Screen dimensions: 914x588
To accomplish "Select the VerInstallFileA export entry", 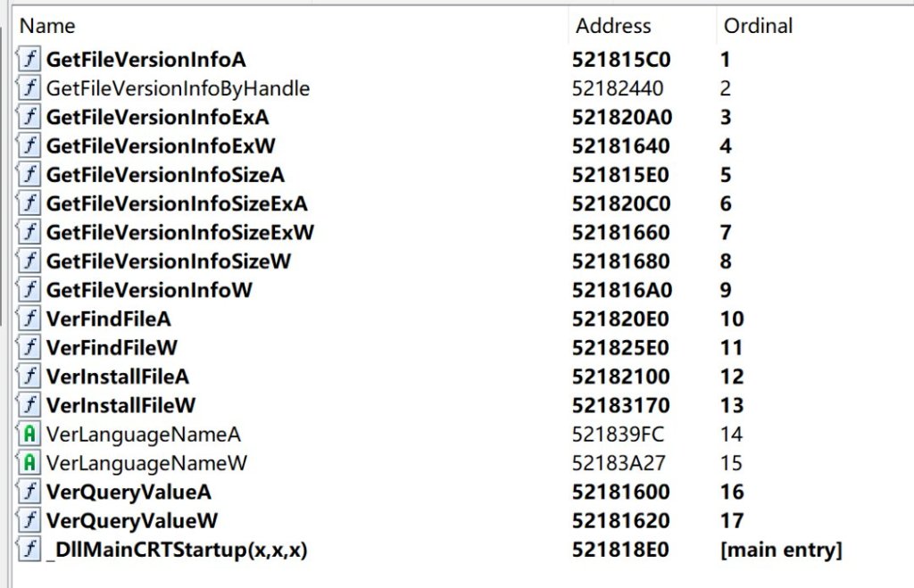I will pos(117,377).
